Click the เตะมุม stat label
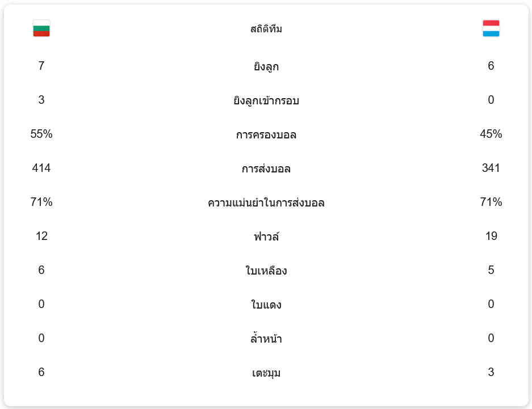The height and width of the screenshot is (409, 532). coord(266,373)
